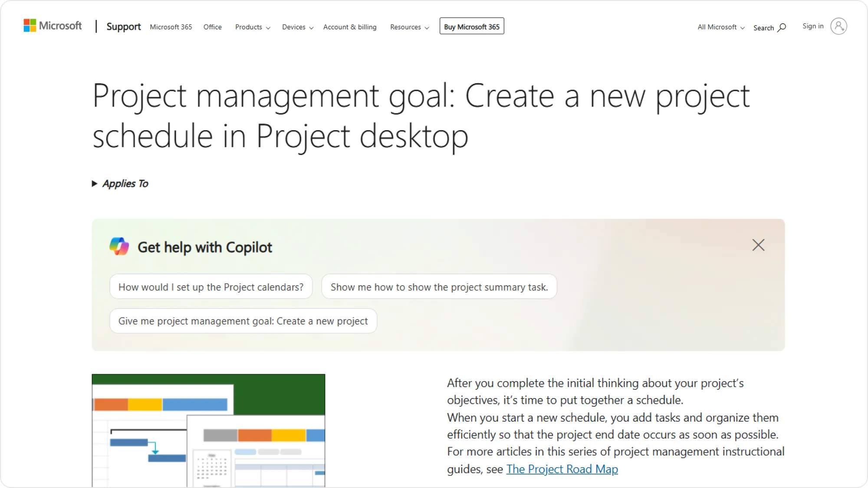This screenshot has width=868, height=488.
Task: Open the Devices dropdown menu
Action: [x=298, y=27]
